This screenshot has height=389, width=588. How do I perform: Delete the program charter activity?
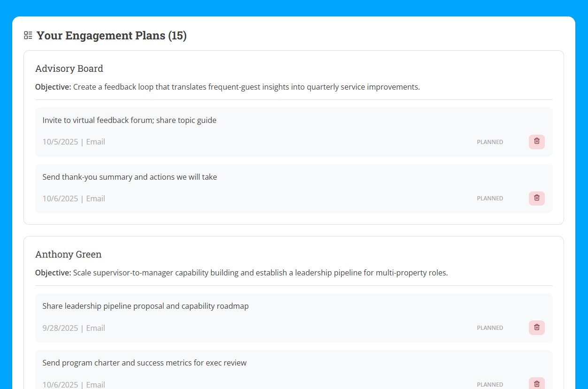(x=536, y=384)
